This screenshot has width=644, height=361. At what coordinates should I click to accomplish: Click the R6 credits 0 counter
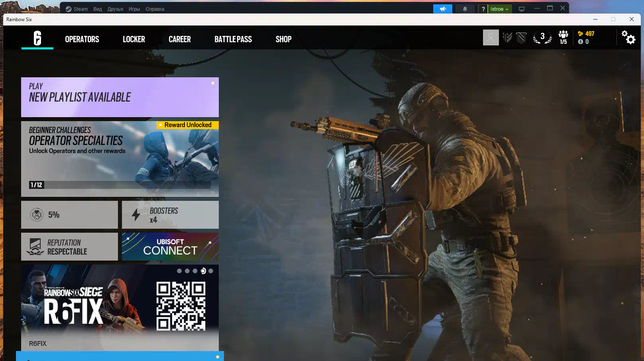[x=583, y=41]
